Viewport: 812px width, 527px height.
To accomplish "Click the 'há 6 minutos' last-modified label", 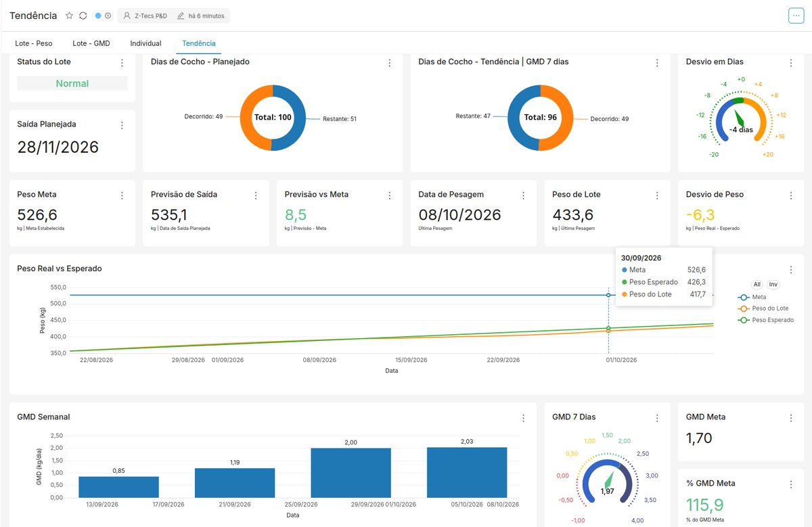I will [202, 16].
